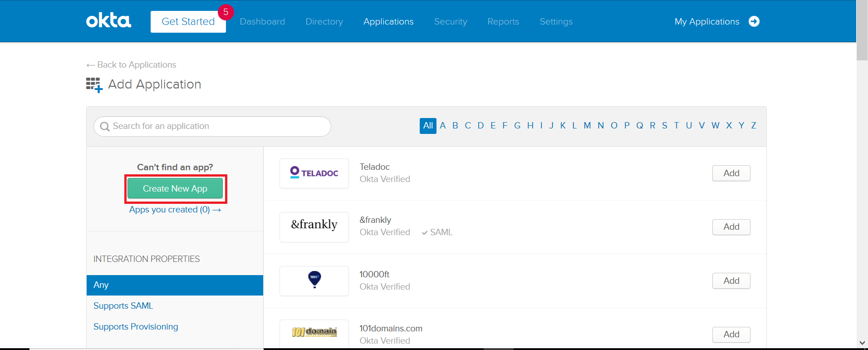Screen dimensions: 868x350
Task: Click the 101domains.com app name
Action: click(391, 329)
